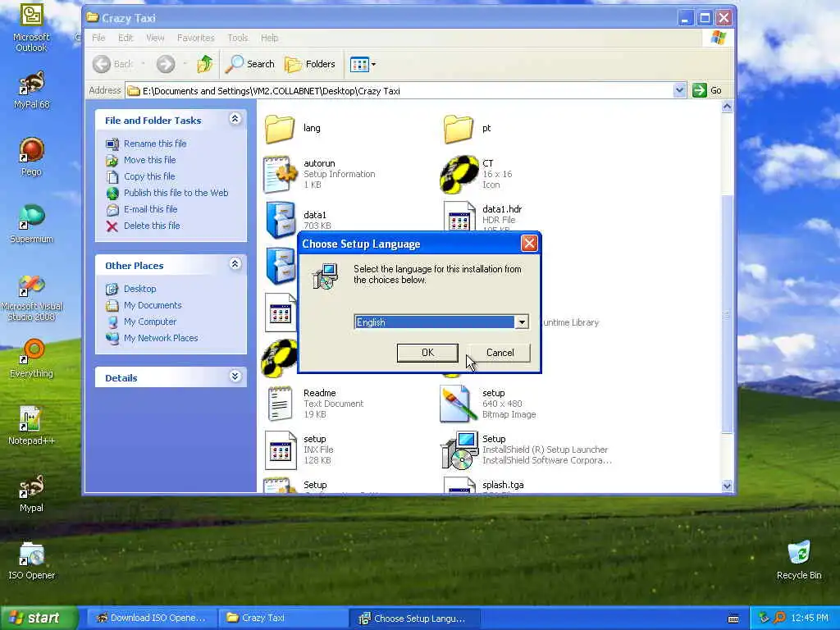Screen dimensions: 840x630
Task: Open the English language dropdown arrow
Action: point(521,322)
